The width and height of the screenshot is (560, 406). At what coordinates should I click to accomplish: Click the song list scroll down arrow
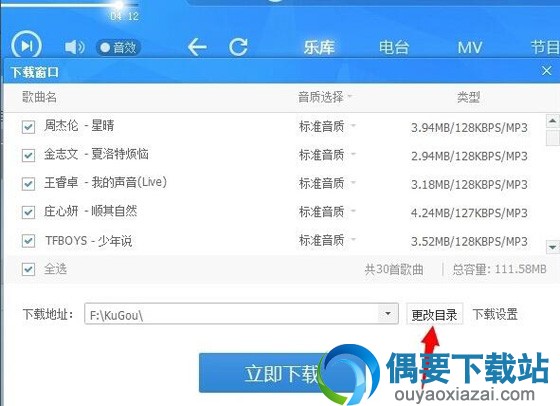[x=552, y=247]
